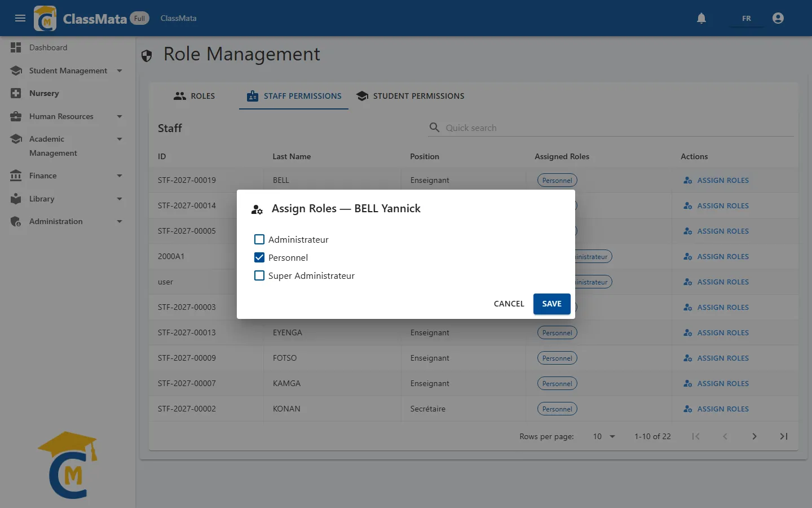812x508 pixels.
Task: Click the Student Management graduation cap icon
Action: tap(16, 71)
